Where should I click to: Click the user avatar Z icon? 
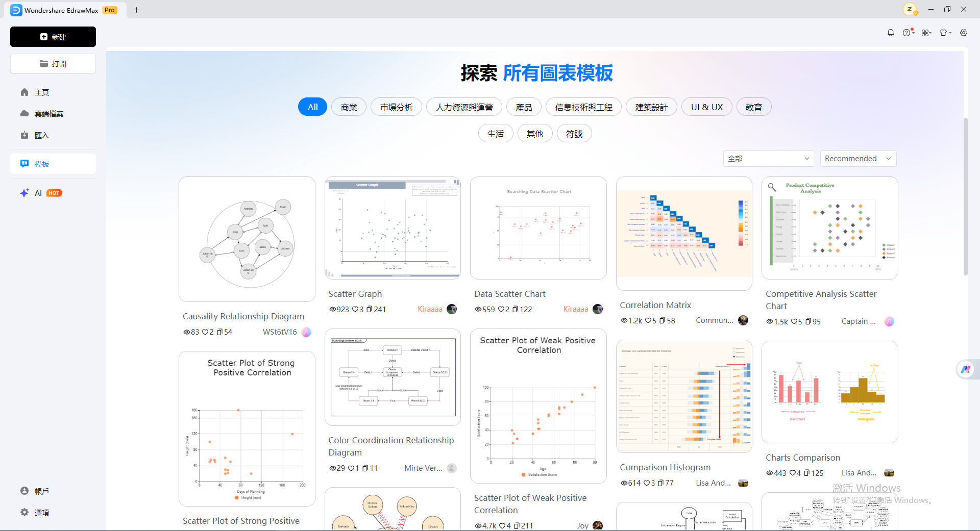point(910,9)
